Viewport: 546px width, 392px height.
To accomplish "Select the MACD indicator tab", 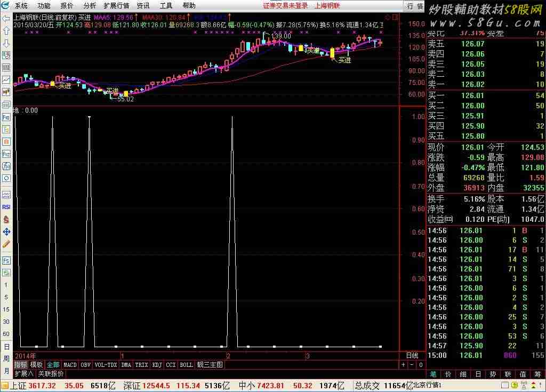I will [70, 365].
